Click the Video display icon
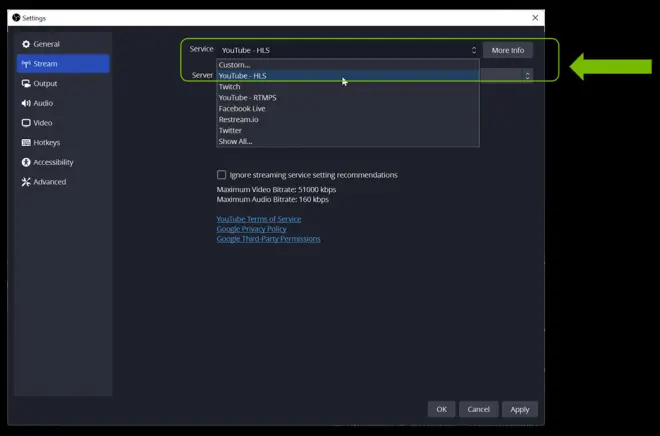 click(26, 123)
